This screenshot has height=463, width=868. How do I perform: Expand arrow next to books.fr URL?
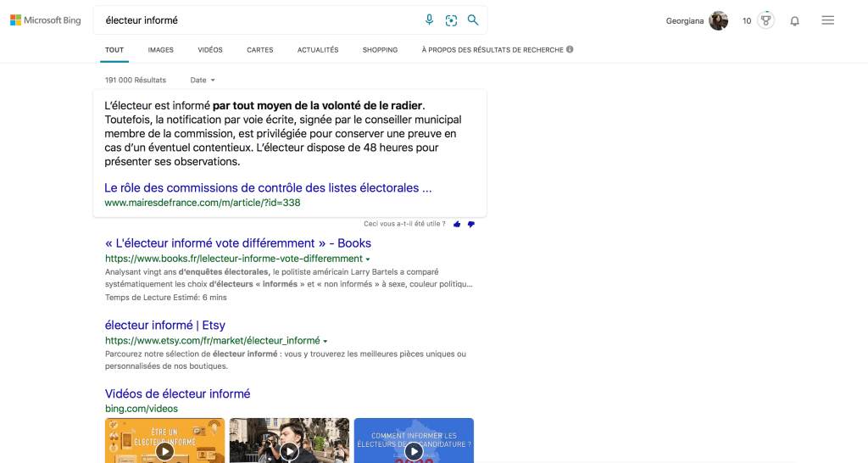pos(368,259)
